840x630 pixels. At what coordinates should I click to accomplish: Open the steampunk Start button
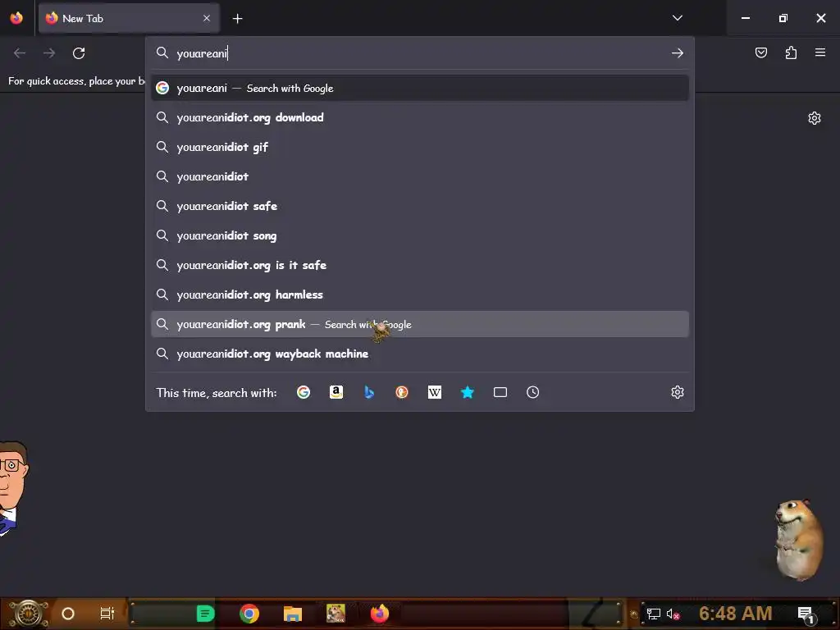[x=29, y=614]
